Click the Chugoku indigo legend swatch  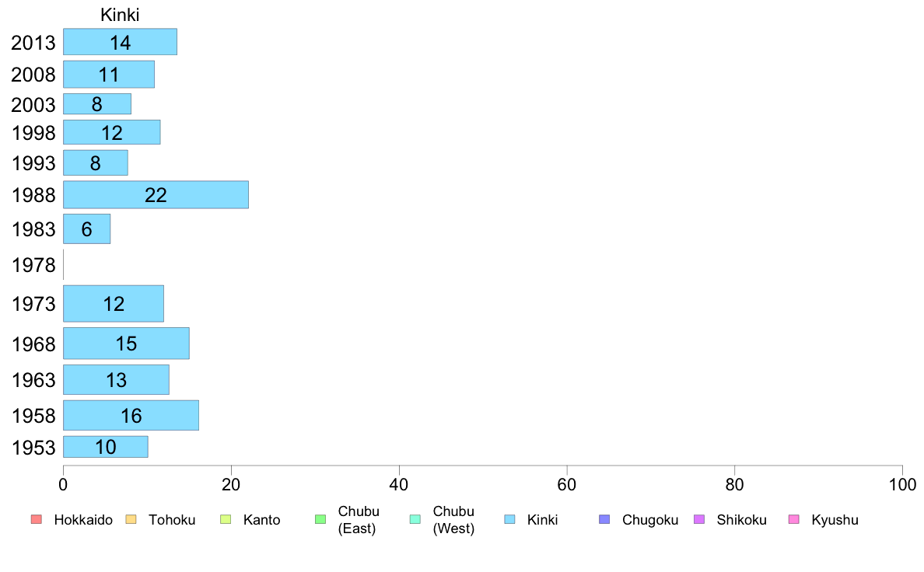604,519
